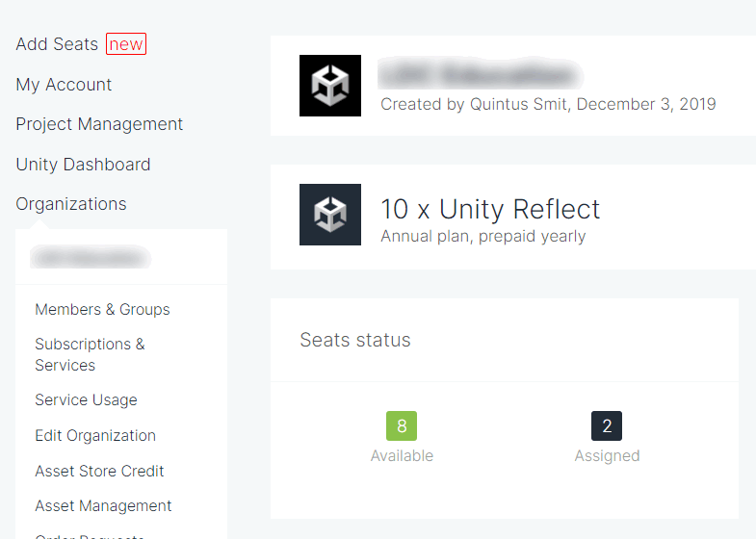Open Asset Store Credit
The image size is (756, 539).
[x=99, y=471]
